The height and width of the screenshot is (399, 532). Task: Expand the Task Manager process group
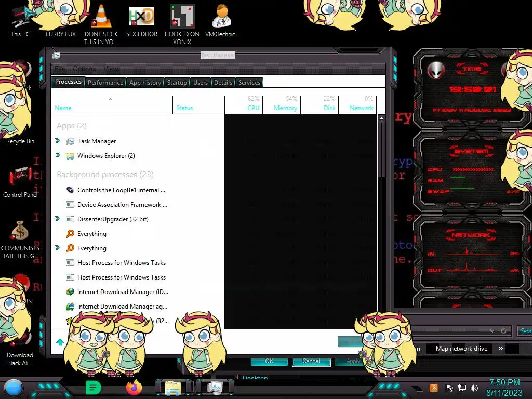click(x=58, y=140)
